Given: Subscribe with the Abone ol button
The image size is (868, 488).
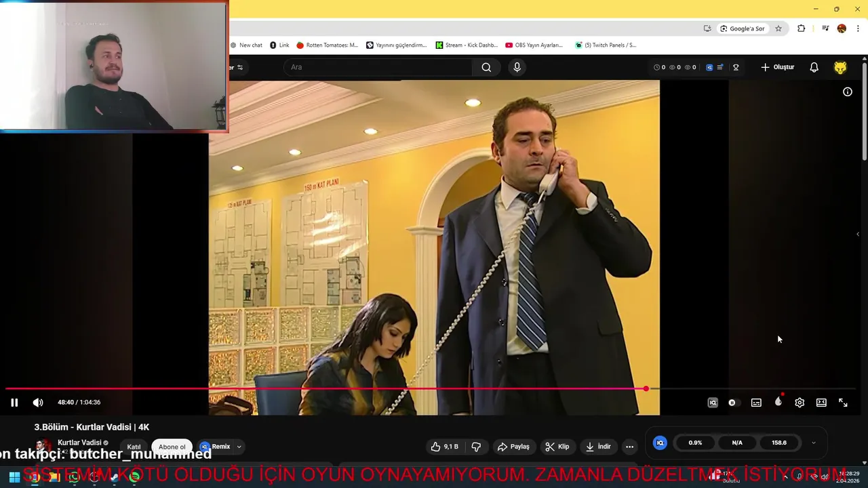Looking at the screenshot, I should click(x=172, y=447).
